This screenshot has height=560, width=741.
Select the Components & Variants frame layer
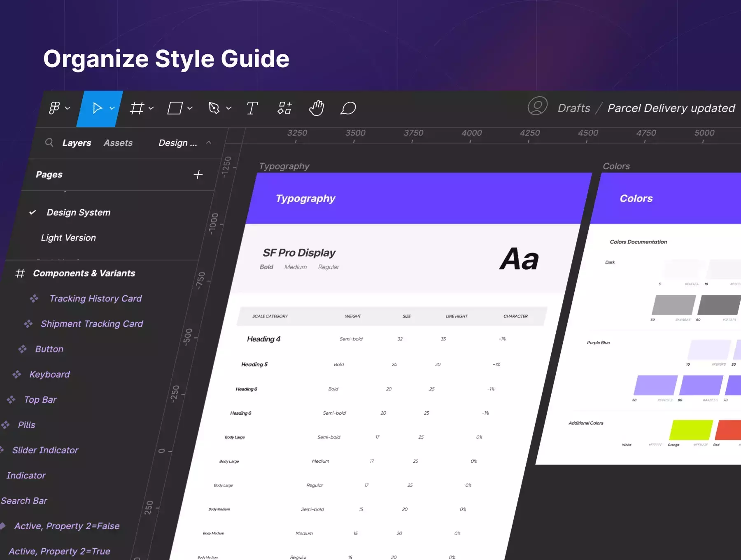(x=84, y=273)
